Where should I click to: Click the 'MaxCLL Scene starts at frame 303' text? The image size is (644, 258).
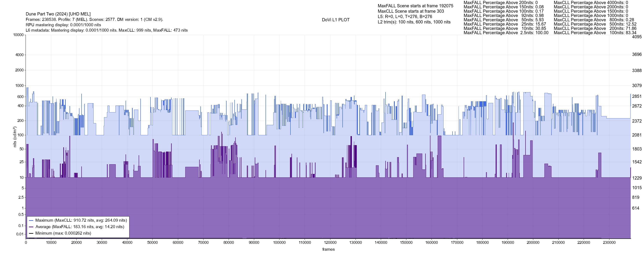(411, 11)
